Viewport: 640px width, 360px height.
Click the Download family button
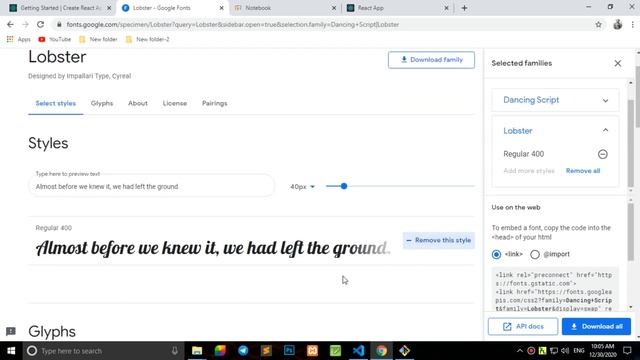click(431, 60)
